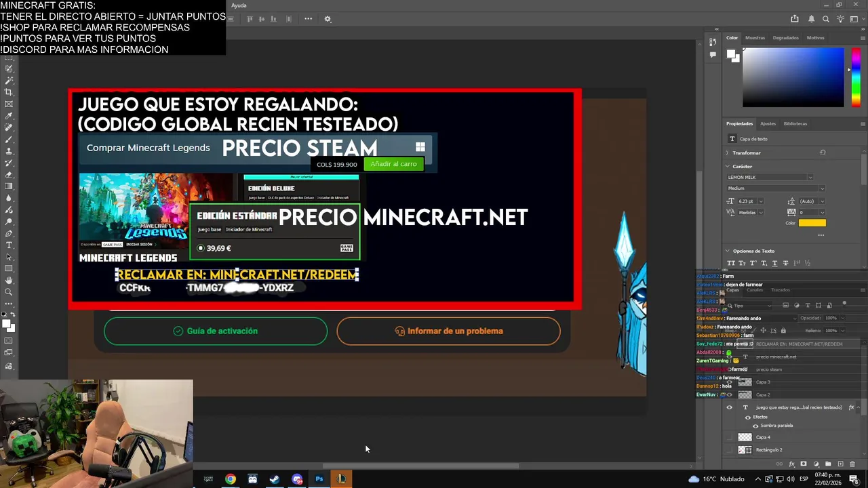Hide the 'juego que estoy rega...' text layer
The image size is (868, 488).
(729, 407)
